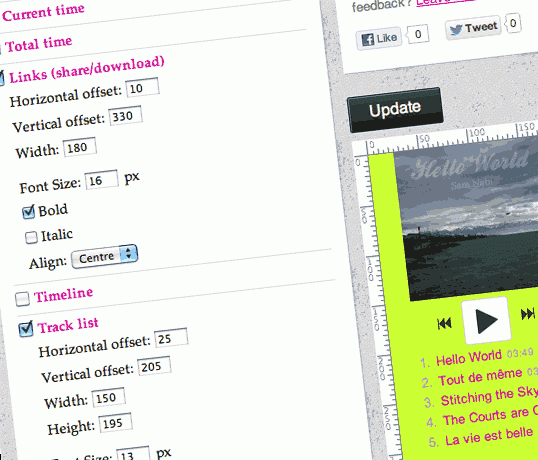This screenshot has height=460, width=538.
Task: Click the next track icon
Action: tap(528, 313)
